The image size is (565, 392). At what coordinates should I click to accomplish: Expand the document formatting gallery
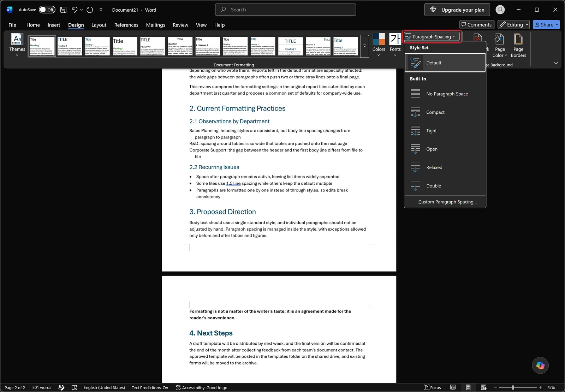364,46
